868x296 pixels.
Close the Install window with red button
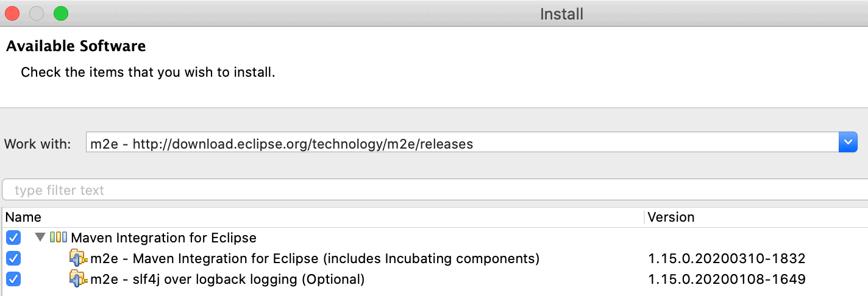(13, 13)
